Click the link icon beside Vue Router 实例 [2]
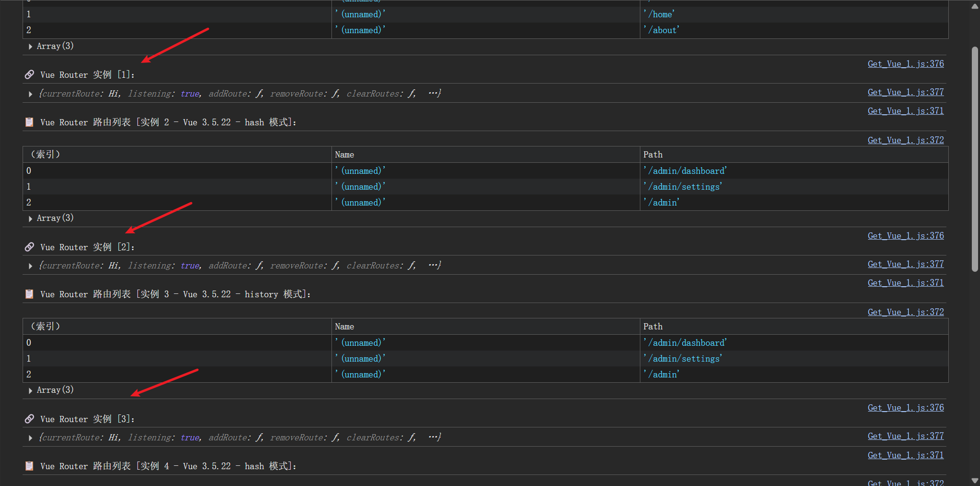Image resolution: width=980 pixels, height=486 pixels. [29, 247]
